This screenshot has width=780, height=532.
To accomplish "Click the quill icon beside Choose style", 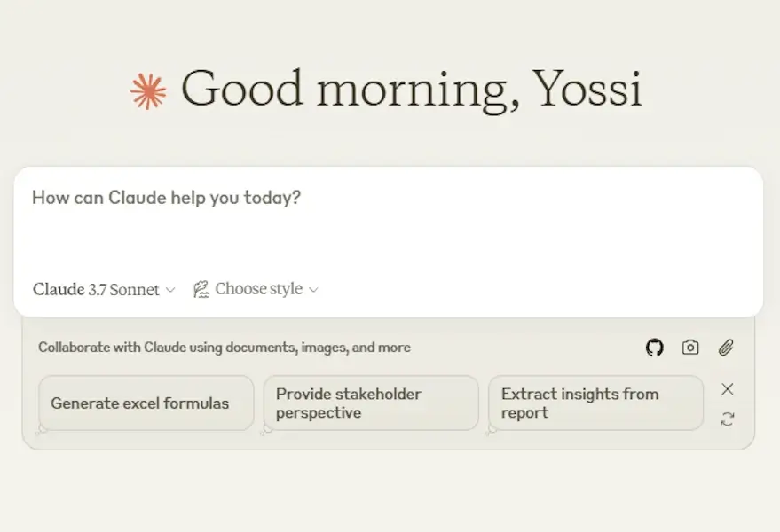I will [201, 289].
